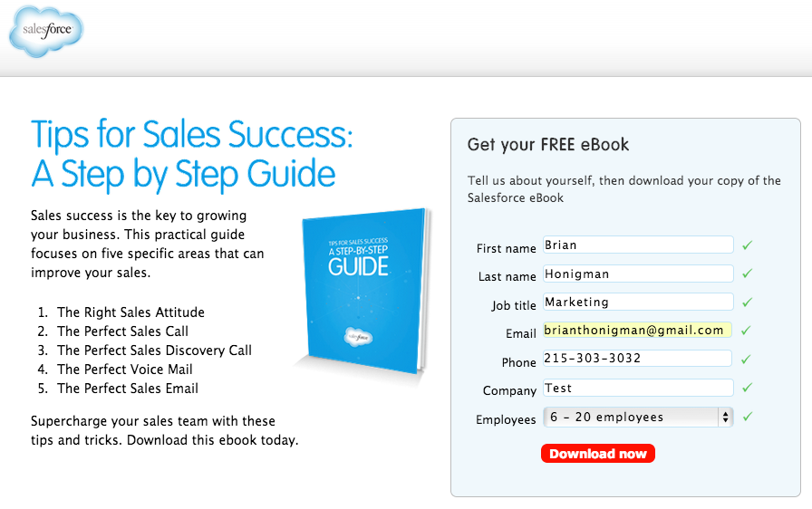Click the green checkmark beside Job title
This screenshot has width=812, height=509.
point(747,303)
